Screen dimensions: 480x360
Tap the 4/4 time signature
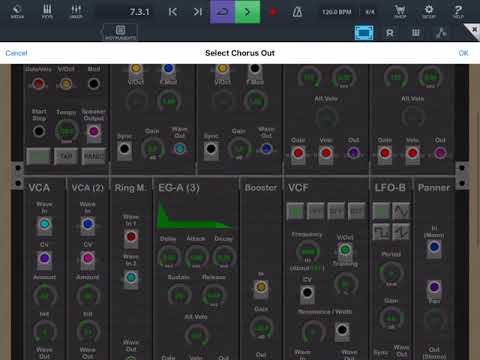[x=370, y=12]
